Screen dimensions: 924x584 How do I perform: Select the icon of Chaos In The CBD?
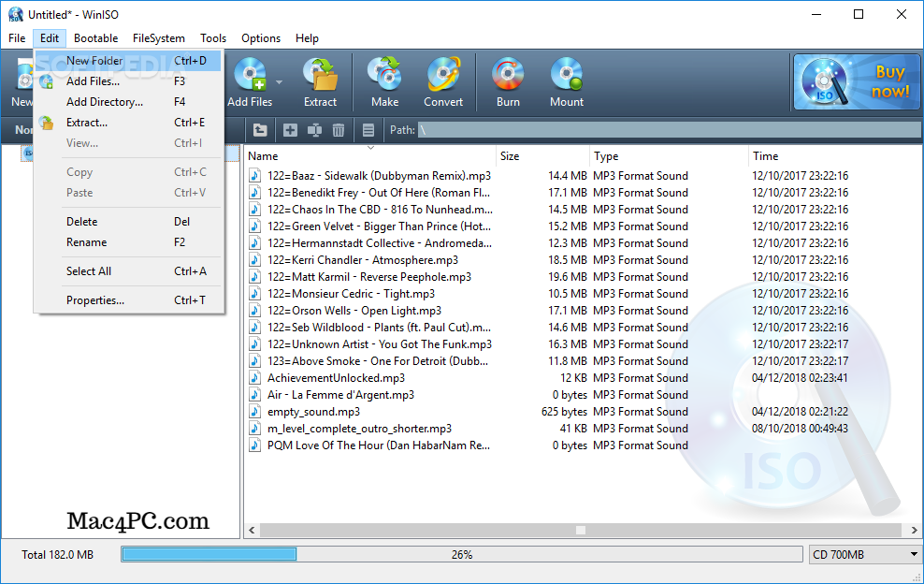pyautogui.click(x=254, y=210)
